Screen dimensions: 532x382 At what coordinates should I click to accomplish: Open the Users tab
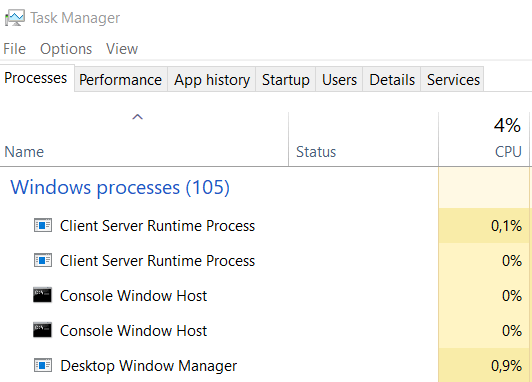(339, 79)
